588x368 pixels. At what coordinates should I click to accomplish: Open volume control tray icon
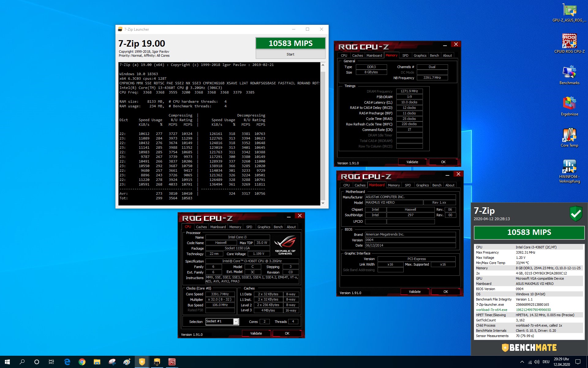coord(537,362)
